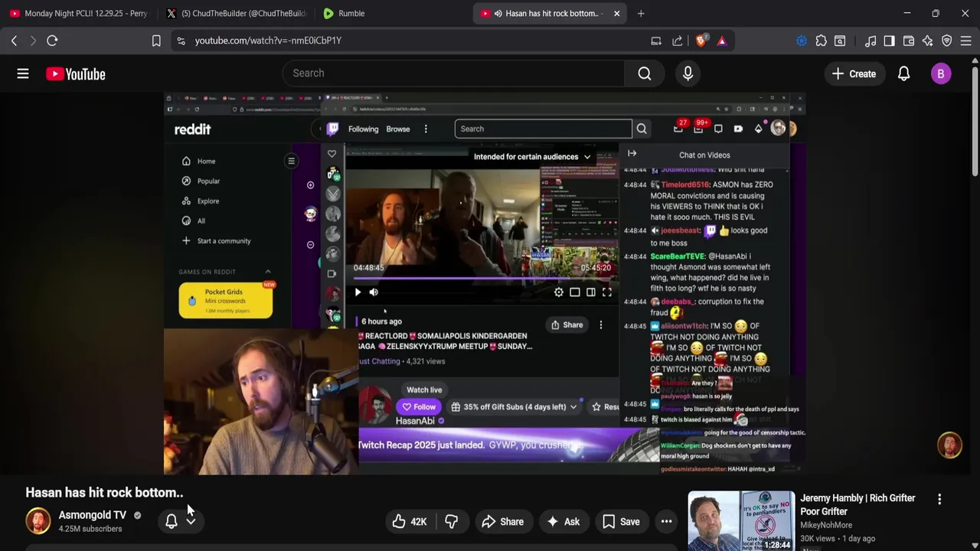Open the page search toolbar icon
This screenshot has height=551, width=980.
click(840, 41)
